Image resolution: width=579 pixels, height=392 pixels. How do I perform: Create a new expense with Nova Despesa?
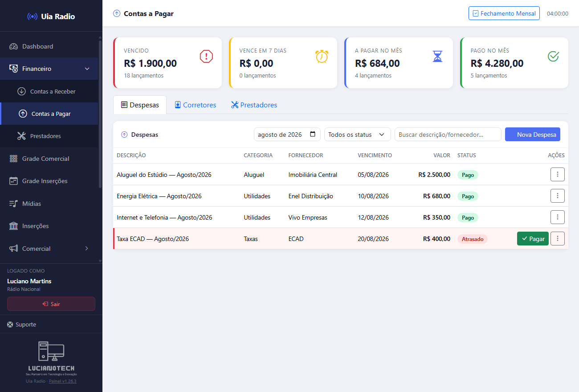pos(533,135)
